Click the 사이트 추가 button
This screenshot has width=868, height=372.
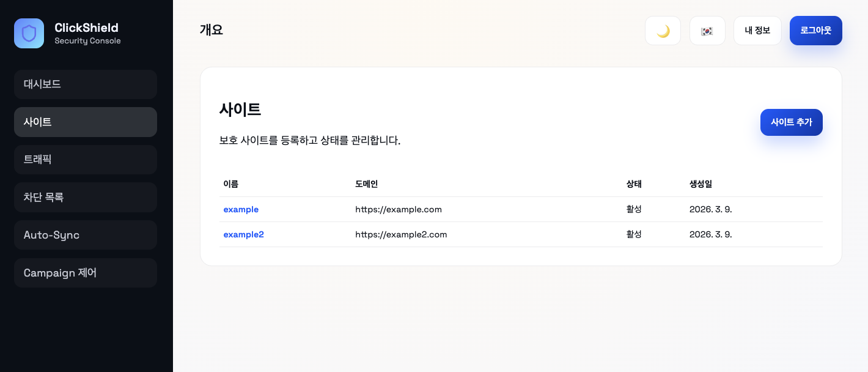pos(792,122)
